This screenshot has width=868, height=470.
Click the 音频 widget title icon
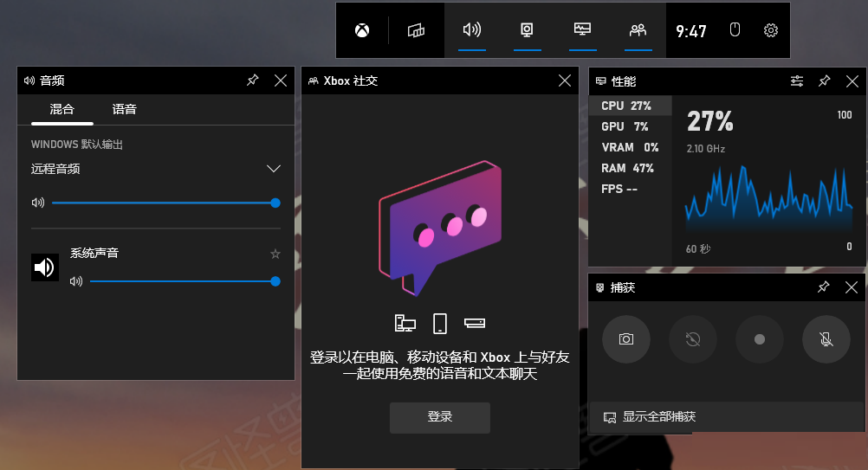(x=29, y=80)
